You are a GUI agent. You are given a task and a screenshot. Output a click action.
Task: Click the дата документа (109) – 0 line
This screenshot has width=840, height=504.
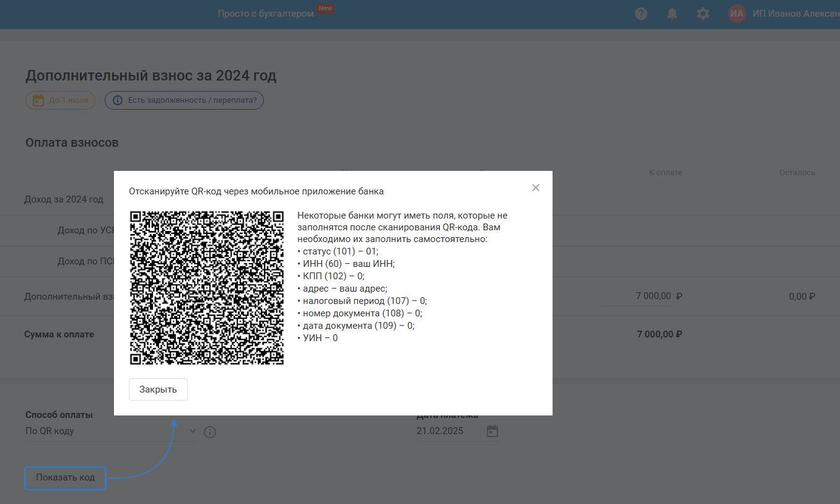point(356,326)
